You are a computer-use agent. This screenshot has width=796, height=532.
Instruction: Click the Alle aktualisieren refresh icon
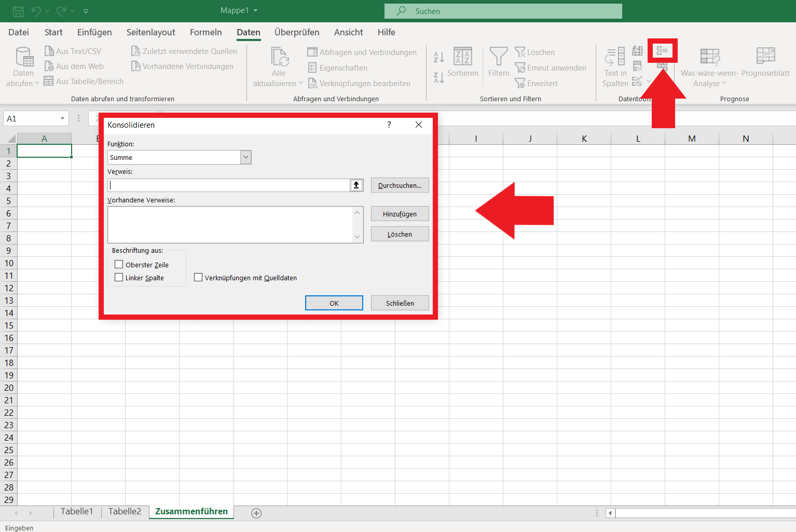[280, 57]
